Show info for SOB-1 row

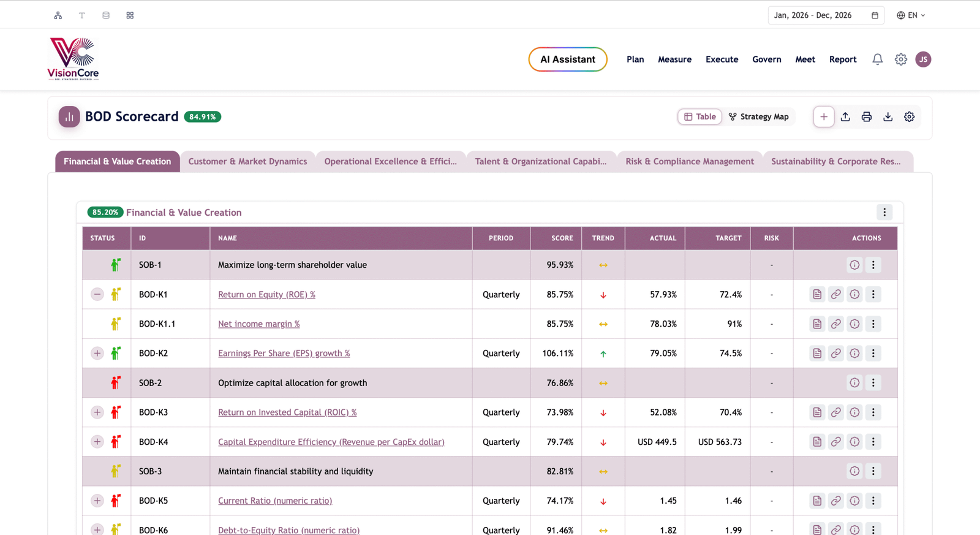tap(854, 265)
